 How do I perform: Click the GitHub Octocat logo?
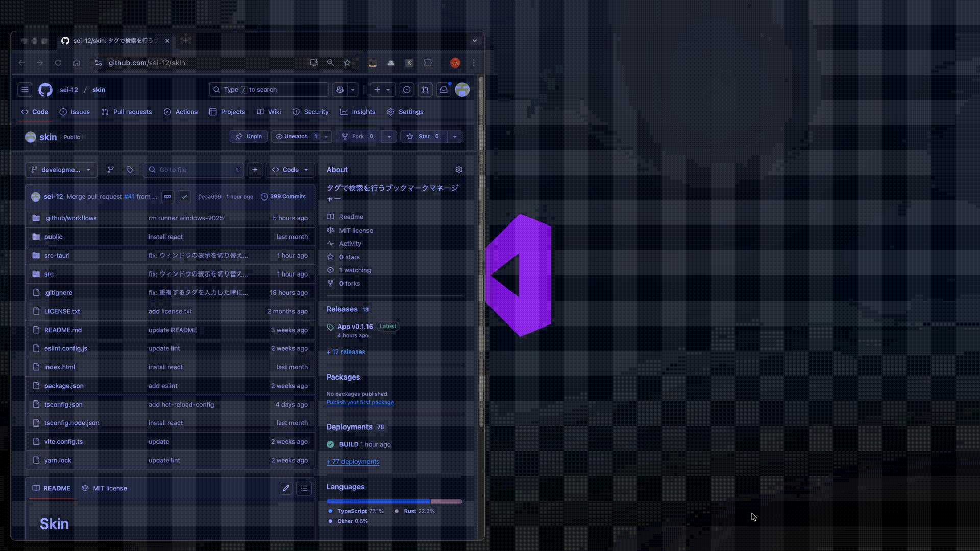pos(45,90)
